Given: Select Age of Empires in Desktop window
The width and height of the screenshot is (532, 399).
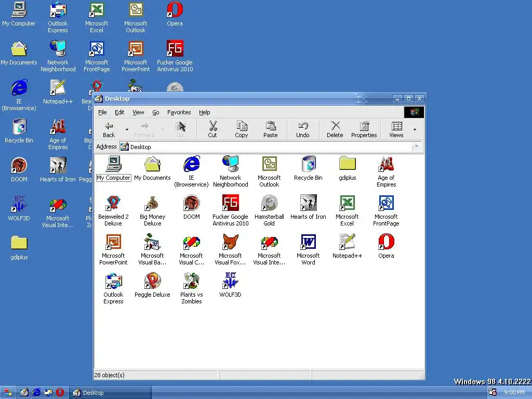Looking at the screenshot, I should point(386,171).
